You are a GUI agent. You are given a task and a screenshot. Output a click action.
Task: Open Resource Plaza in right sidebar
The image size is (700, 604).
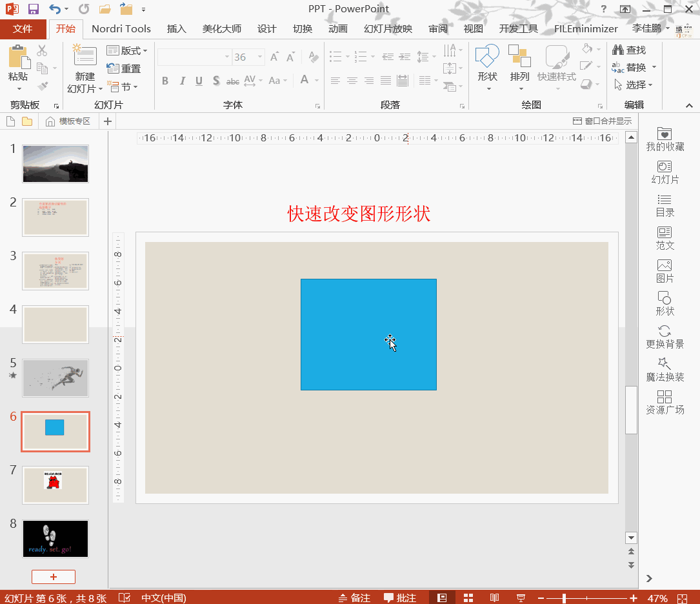[665, 402]
